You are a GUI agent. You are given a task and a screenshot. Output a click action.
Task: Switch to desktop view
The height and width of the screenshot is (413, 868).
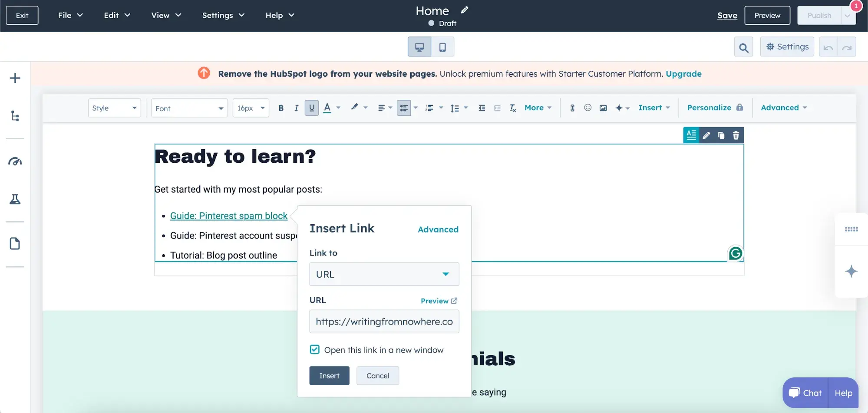click(419, 47)
